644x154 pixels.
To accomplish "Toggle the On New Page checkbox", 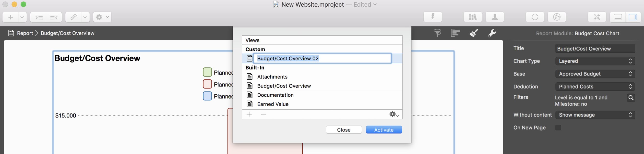I will tap(558, 128).
